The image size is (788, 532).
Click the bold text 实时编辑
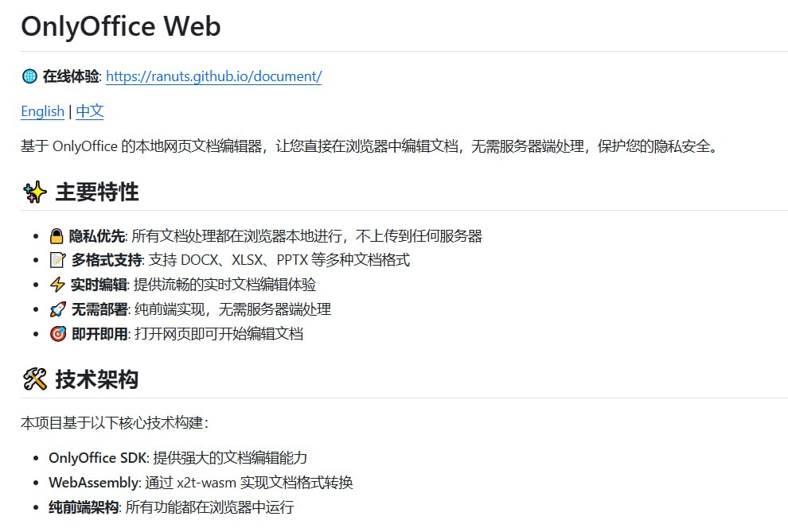click(99, 285)
